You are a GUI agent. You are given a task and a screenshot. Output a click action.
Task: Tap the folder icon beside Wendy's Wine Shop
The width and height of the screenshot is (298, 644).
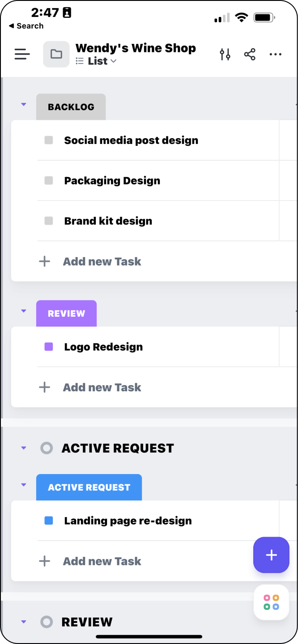(56, 55)
